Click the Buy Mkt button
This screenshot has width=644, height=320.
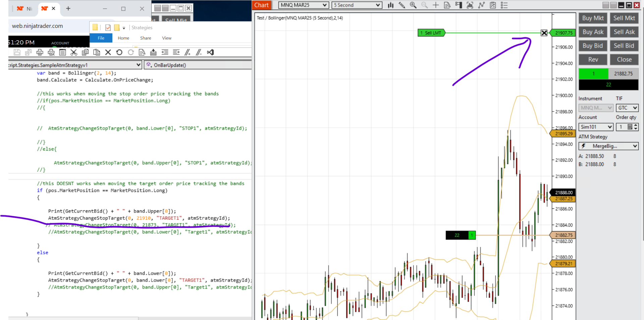(593, 18)
